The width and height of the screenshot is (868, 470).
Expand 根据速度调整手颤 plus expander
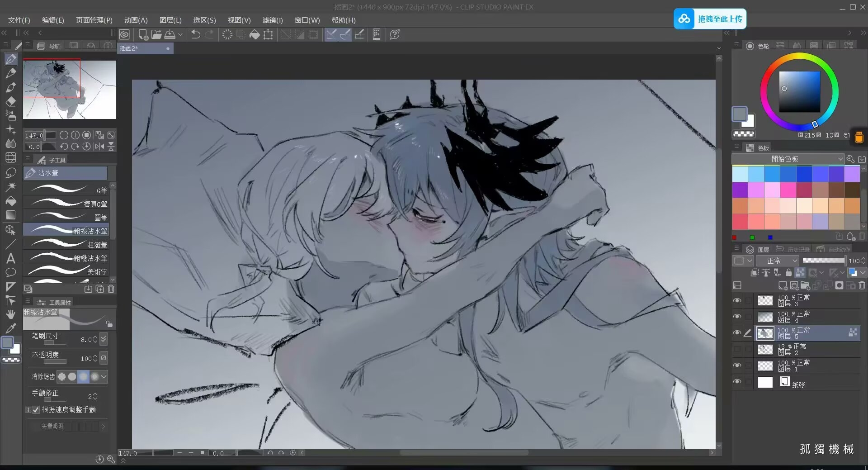[x=28, y=410]
